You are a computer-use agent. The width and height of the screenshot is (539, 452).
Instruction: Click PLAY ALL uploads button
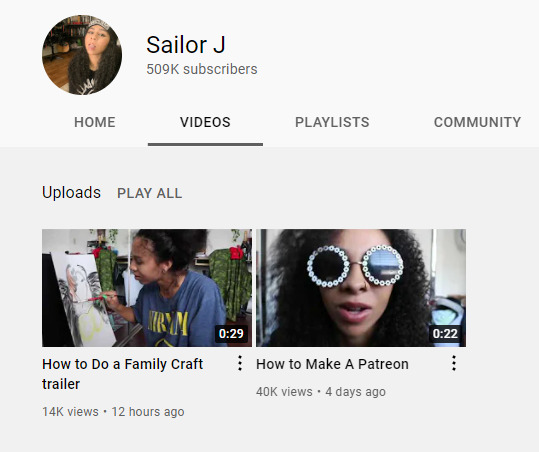pyautogui.click(x=150, y=193)
